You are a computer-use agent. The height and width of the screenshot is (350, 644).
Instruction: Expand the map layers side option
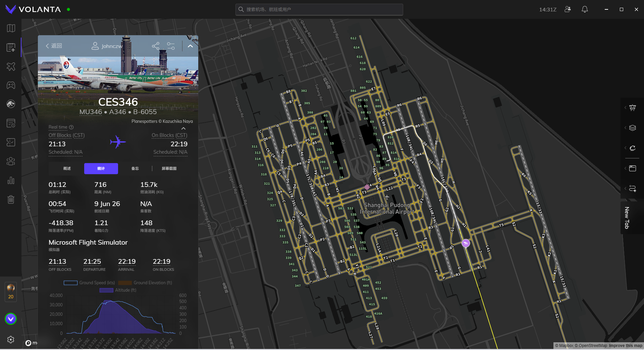pyautogui.click(x=633, y=128)
